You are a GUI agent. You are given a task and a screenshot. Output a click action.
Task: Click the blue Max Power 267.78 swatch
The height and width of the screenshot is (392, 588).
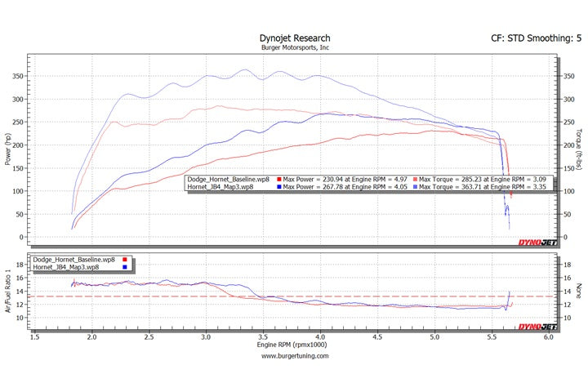pyautogui.click(x=279, y=187)
